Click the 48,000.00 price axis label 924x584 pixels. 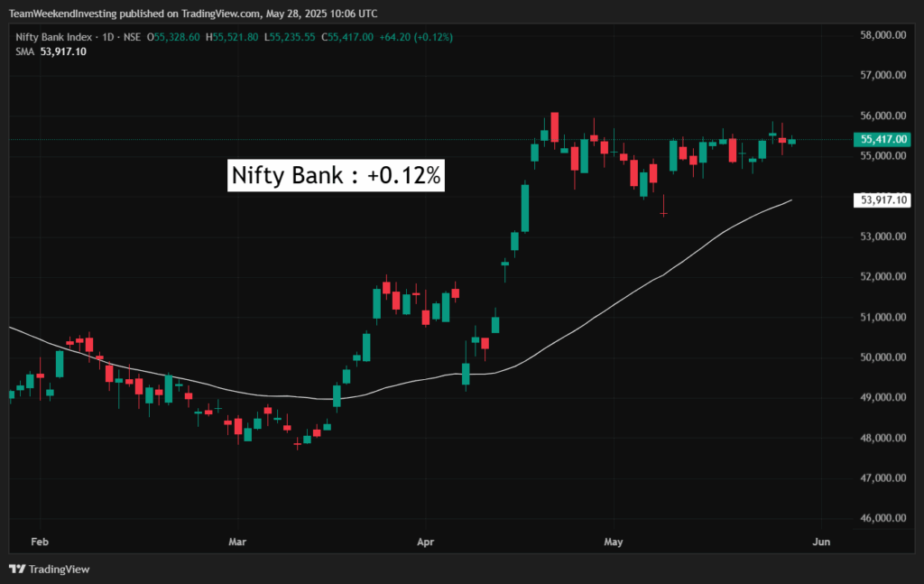[883, 439]
